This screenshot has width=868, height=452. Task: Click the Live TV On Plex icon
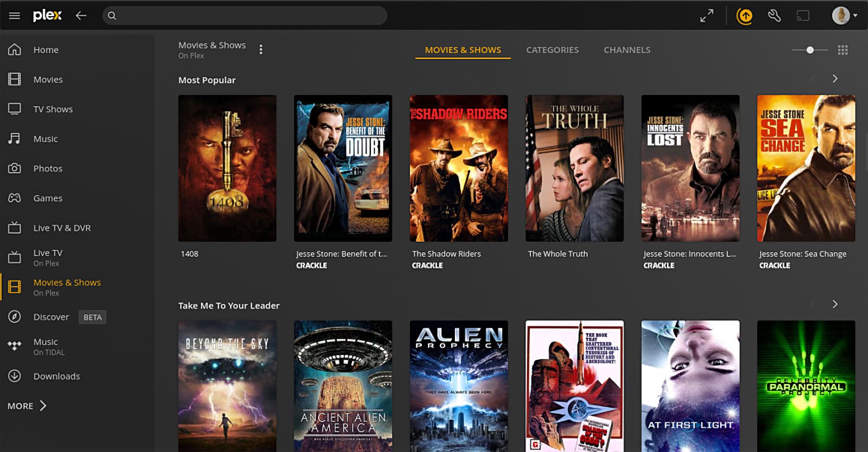pos(14,257)
